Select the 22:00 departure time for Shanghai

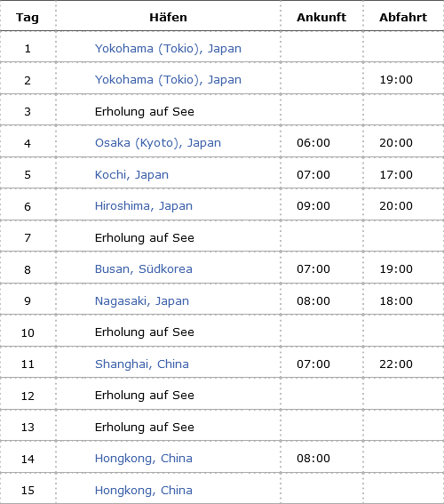pos(396,364)
